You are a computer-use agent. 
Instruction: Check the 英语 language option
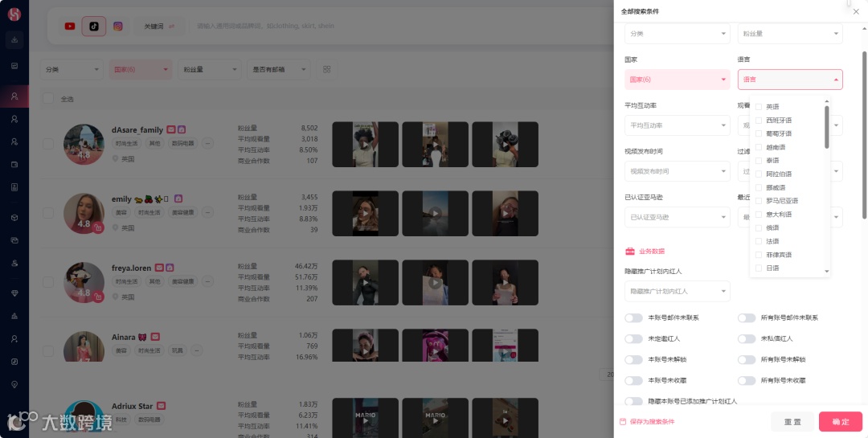click(x=759, y=107)
